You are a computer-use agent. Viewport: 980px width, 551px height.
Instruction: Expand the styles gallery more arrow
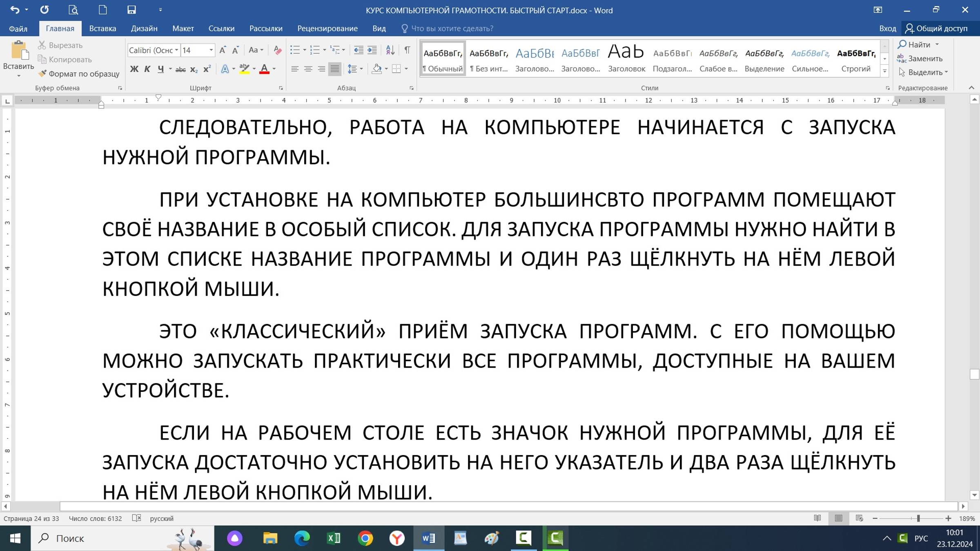[x=884, y=71]
